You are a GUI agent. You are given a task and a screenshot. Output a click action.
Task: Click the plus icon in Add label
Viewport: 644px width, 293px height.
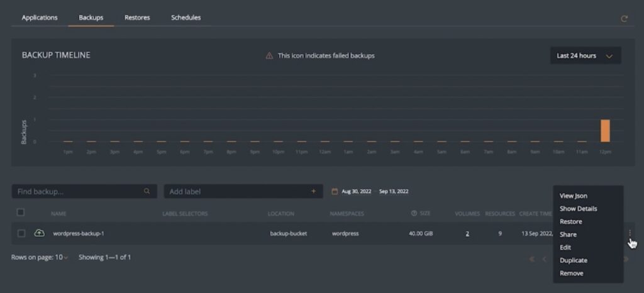point(313,191)
